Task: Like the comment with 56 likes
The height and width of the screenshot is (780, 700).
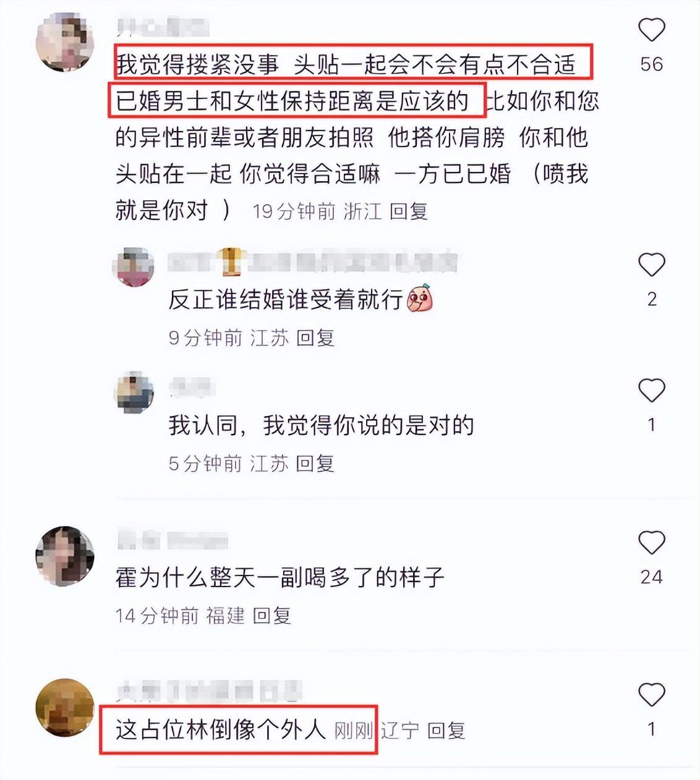Action: coord(651,30)
